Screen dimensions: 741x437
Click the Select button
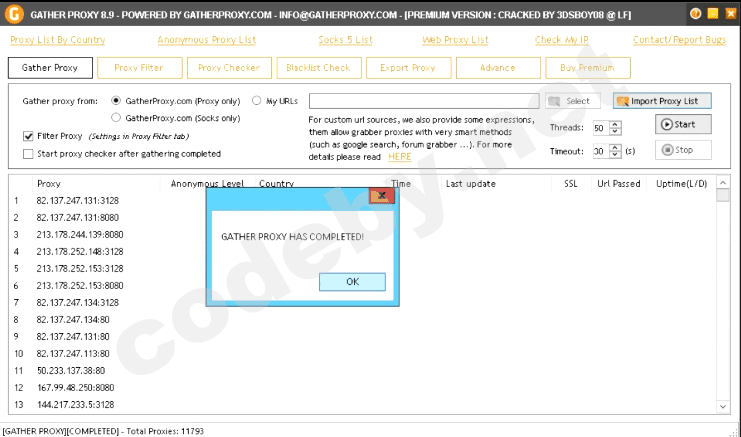573,101
